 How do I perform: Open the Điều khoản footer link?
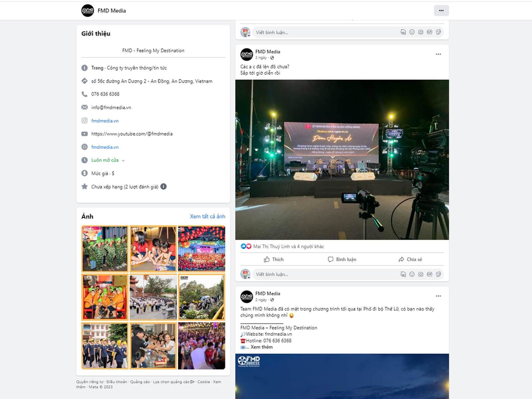point(117,382)
